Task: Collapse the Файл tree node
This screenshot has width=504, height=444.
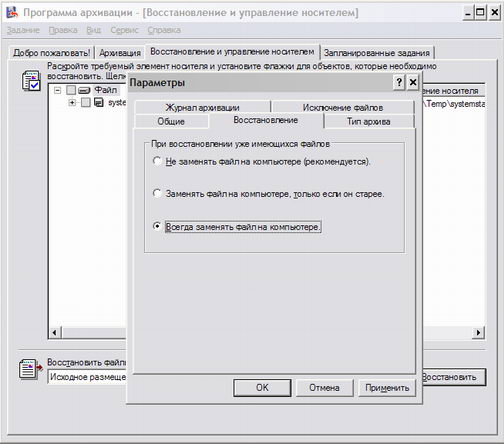Action: coord(58,90)
